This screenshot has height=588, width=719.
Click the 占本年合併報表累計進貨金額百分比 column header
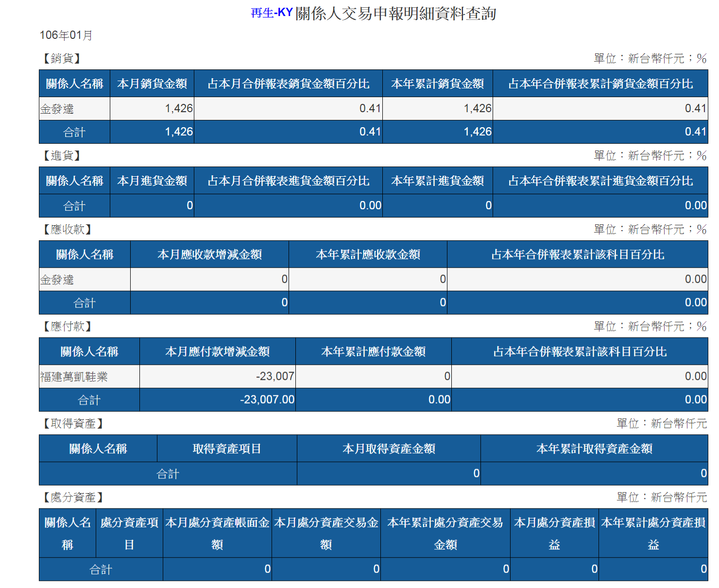600,181
